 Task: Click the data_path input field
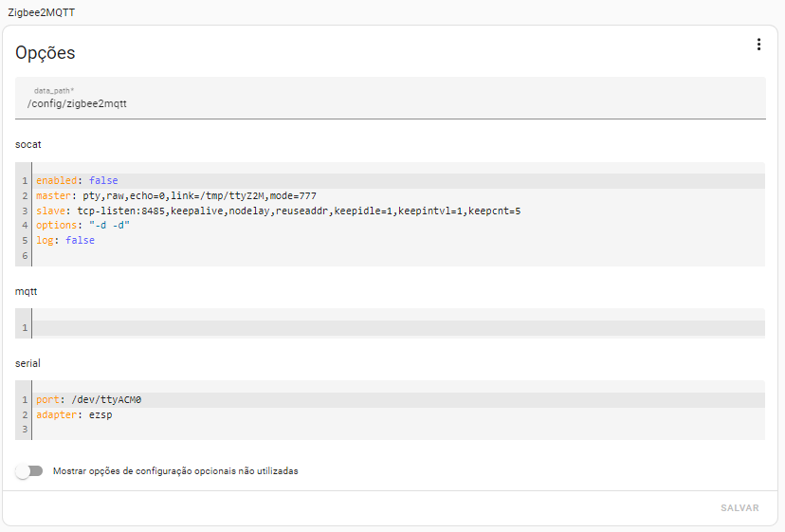pyautogui.click(x=390, y=99)
